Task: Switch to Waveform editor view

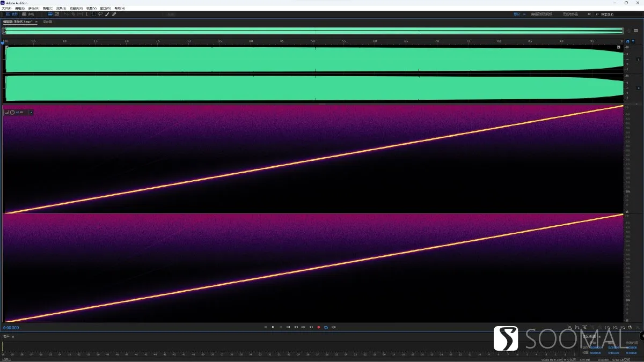Action: [12, 14]
